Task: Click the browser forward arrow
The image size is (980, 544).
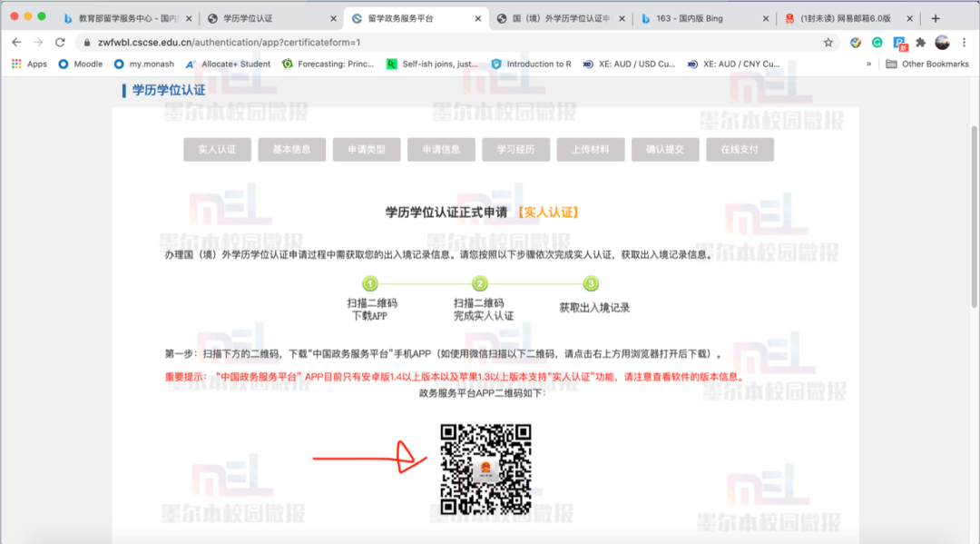Action: click(x=38, y=43)
